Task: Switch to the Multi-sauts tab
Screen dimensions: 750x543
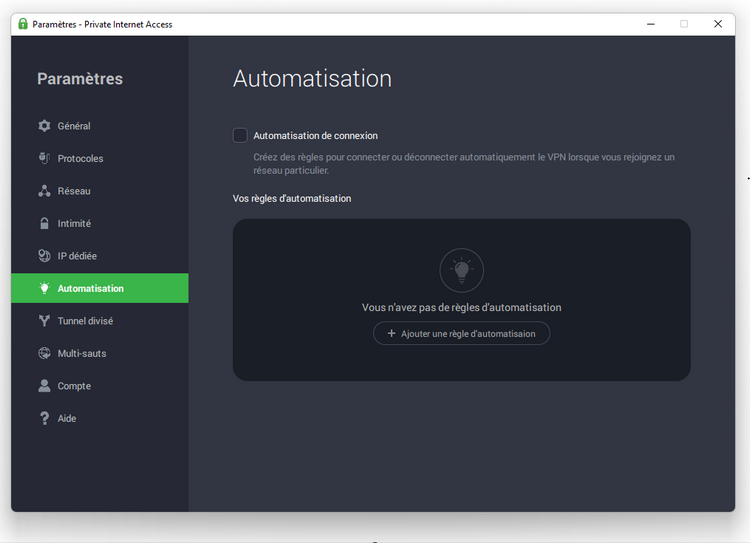Action: coord(100,354)
